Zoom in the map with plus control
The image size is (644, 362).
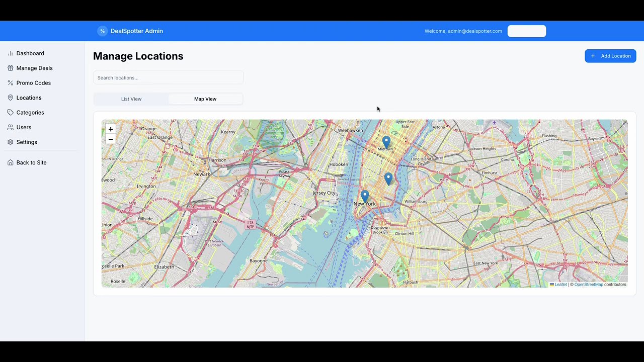pyautogui.click(x=111, y=129)
